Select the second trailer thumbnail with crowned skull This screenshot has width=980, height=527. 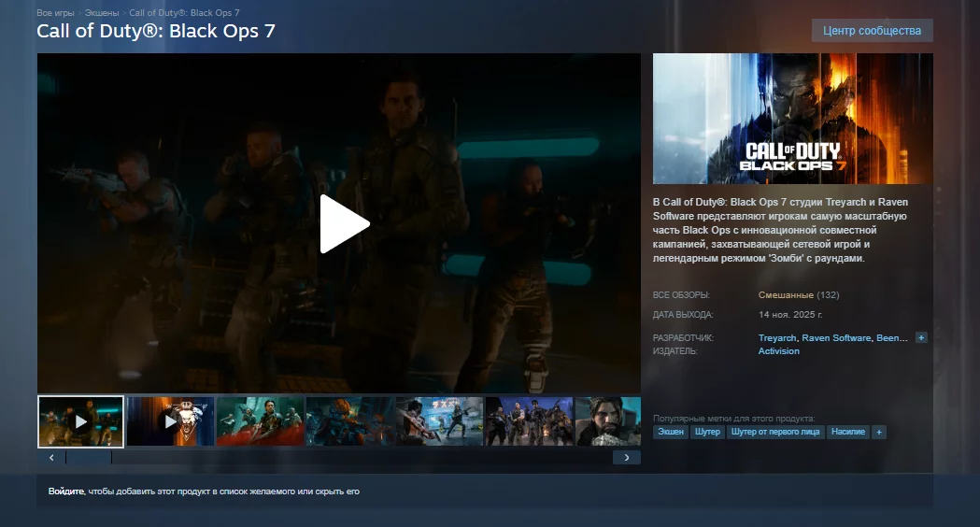170,421
